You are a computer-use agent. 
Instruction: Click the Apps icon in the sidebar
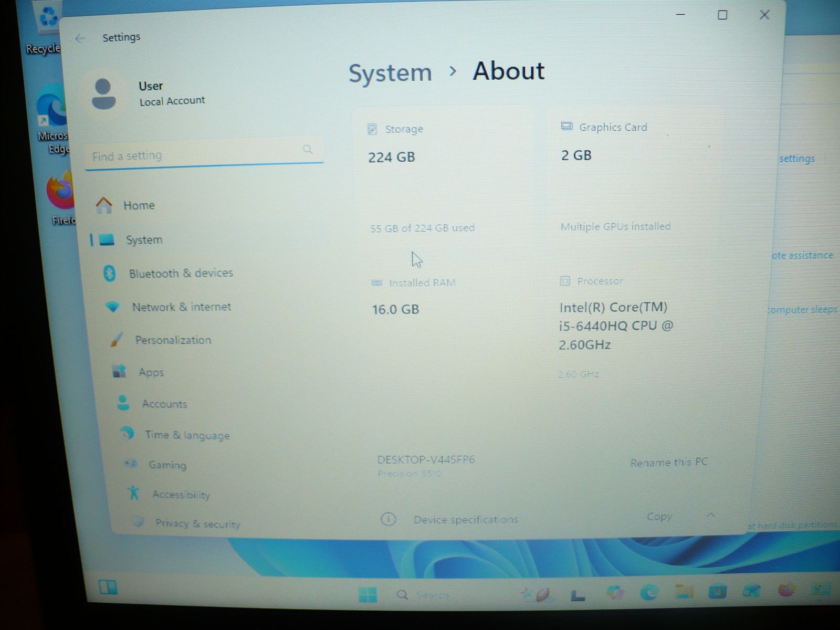click(119, 371)
